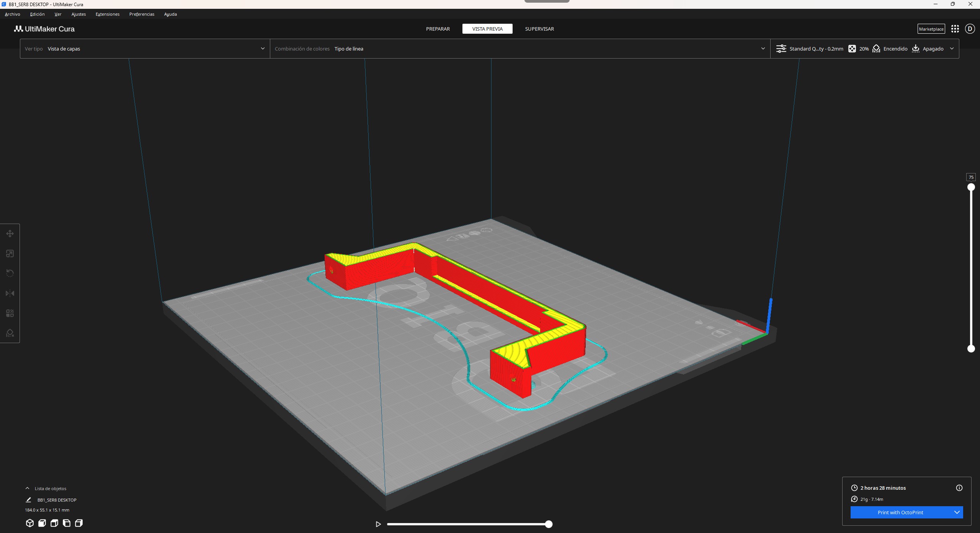The width and height of the screenshot is (980, 533).
Task: Open Per Model Settings tool
Action: (x=10, y=313)
